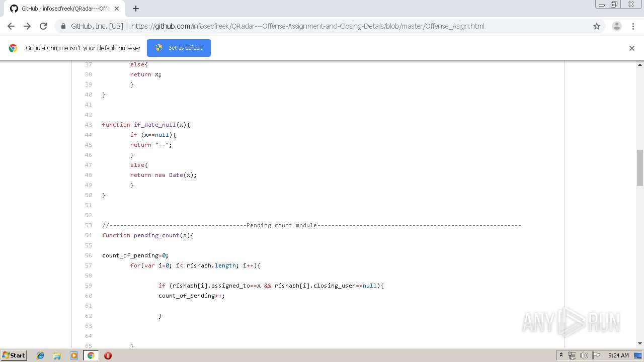Select line number 54
Screen dimensions: 644x362
pyautogui.click(x=89, y=235)
